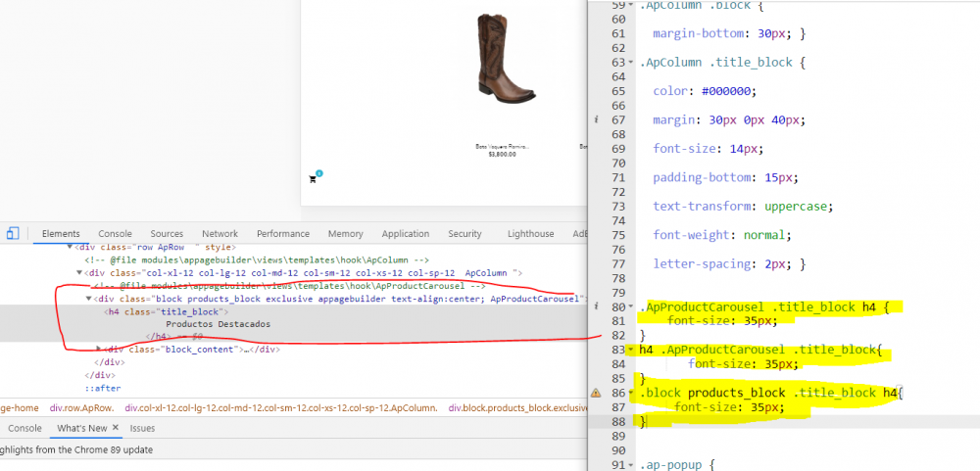Click the shopping cart icon

point(313,179)
